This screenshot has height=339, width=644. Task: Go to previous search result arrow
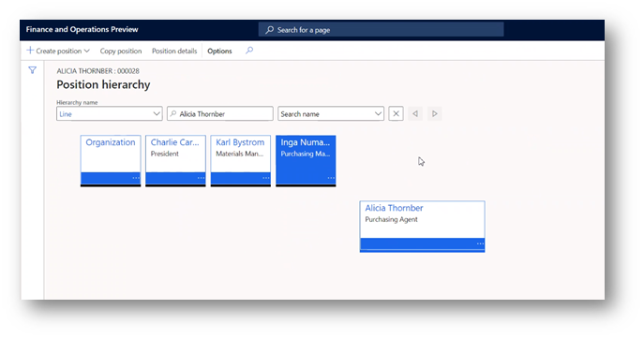pos(415,113)
